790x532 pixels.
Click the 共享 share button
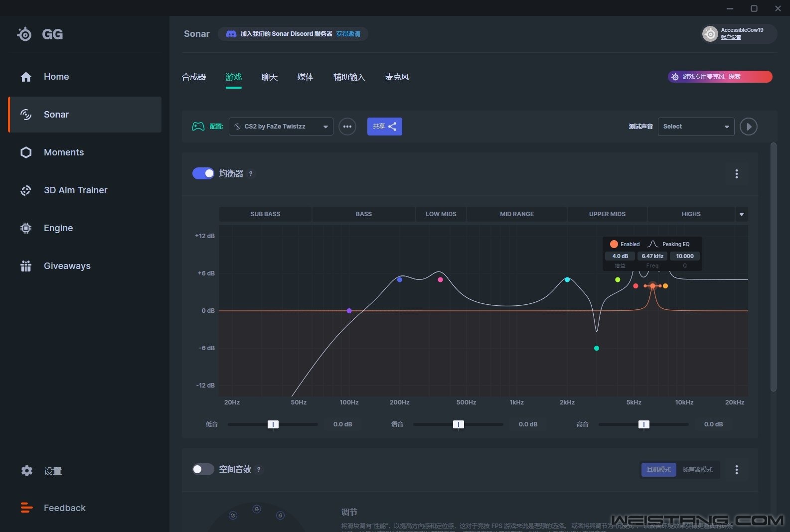click(x=385, y=127)
